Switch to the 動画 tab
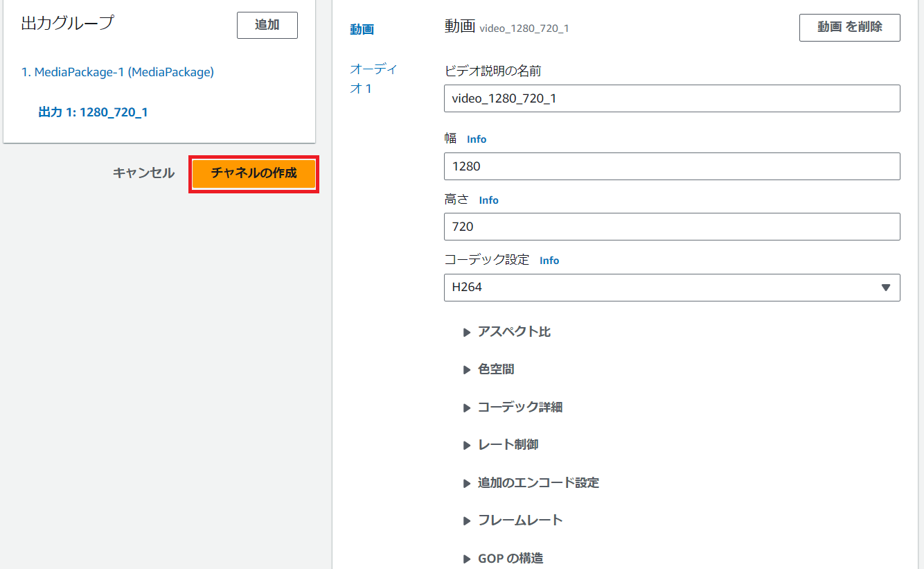The image size is (924, 569). click(362, 30)
